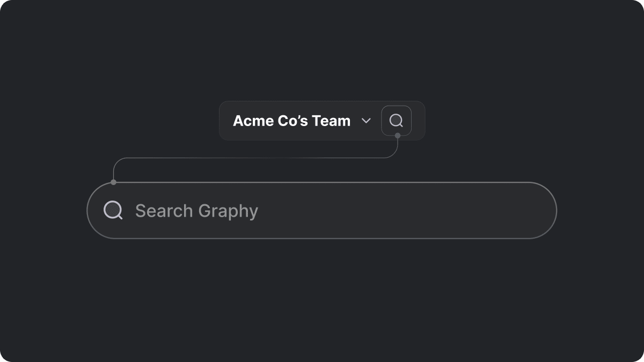Click the small search icon button beside team name
The height and width of the screenshot is (362, 644).
tap(396, 121)
